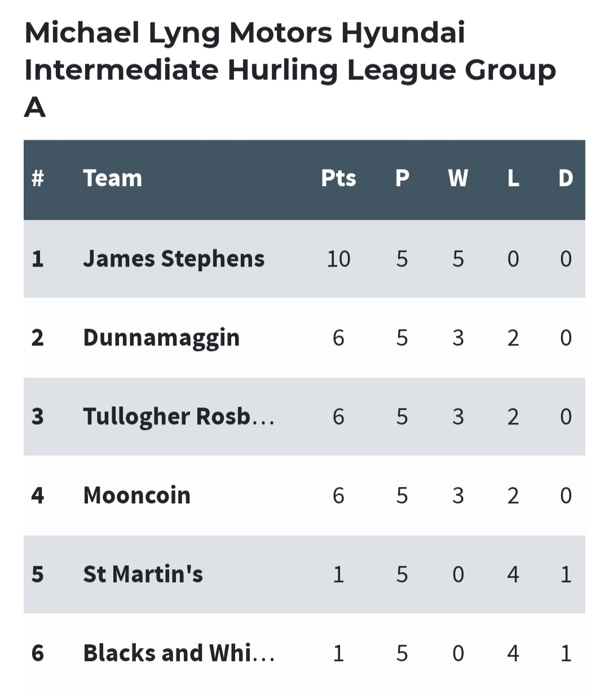Sort table by the D column header
The image size is (609, 700).
[x=566, y=178]
